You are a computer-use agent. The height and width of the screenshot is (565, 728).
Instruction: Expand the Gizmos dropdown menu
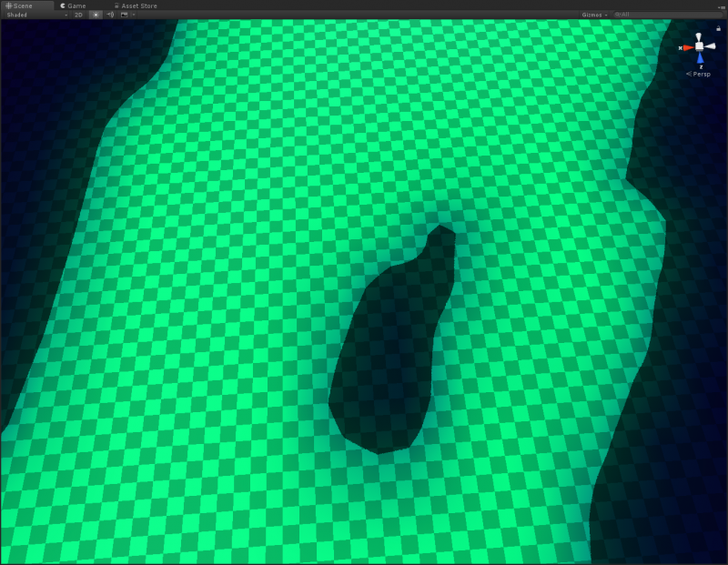click(x=594, y=15)
